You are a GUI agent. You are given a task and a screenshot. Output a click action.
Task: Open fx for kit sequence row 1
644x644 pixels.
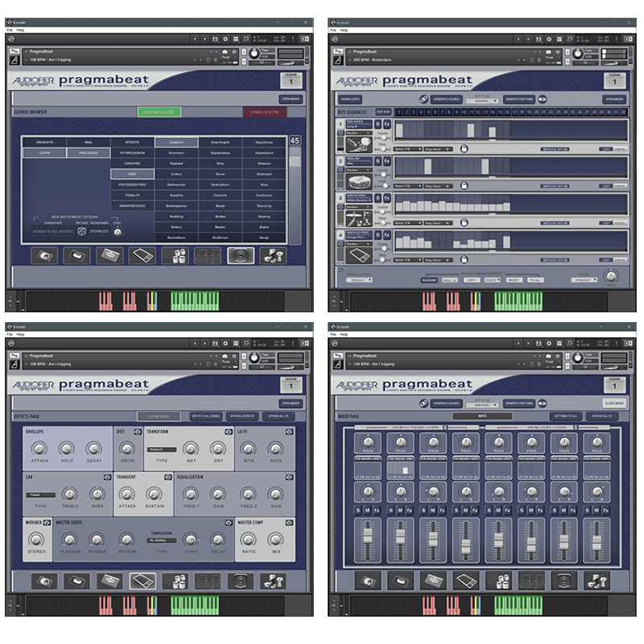tap(387, 124)
